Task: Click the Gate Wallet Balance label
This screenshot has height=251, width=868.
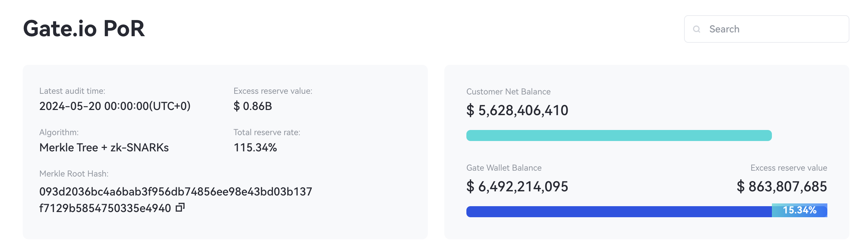Action: 504,168
